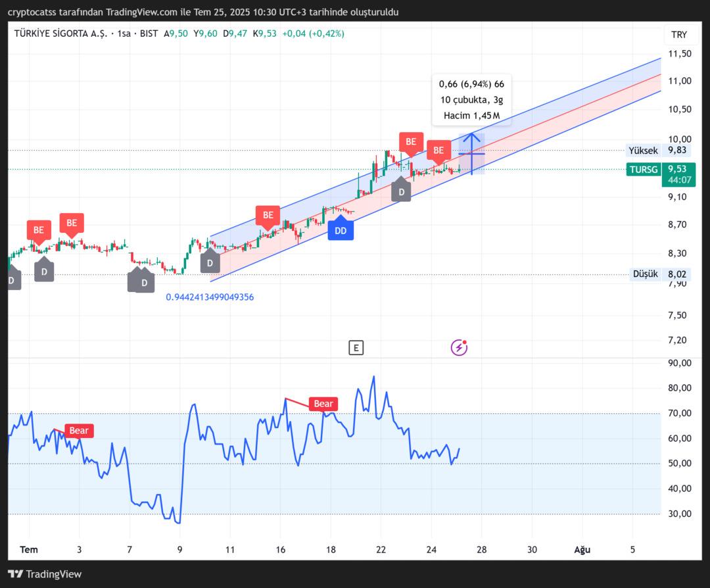Open the purple lightning event icon
The image size is (710, 588).
pos(459,347)
